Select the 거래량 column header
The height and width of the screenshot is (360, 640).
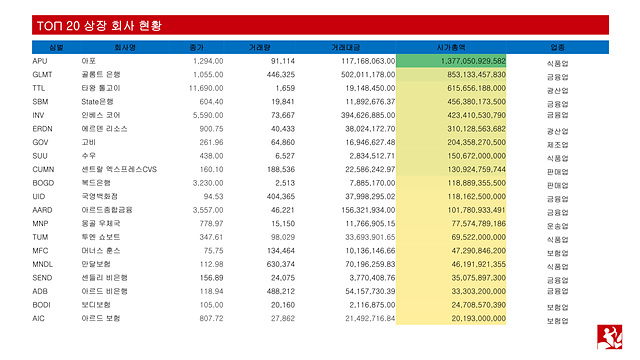260,47
